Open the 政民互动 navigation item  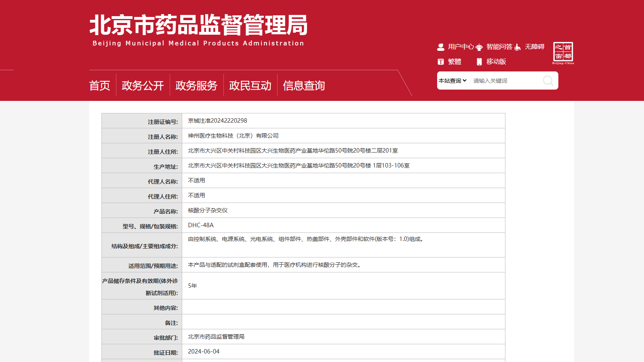pos(250,86)
